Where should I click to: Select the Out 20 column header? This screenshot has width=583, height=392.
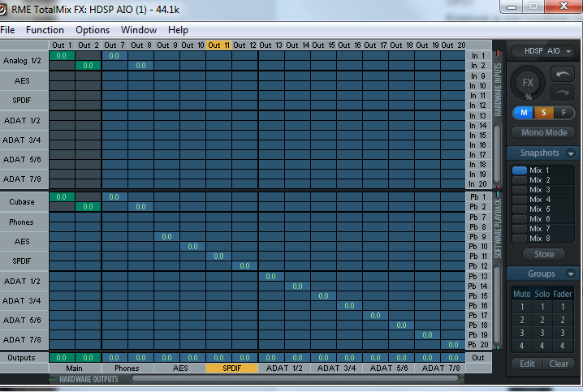[453, 45]
